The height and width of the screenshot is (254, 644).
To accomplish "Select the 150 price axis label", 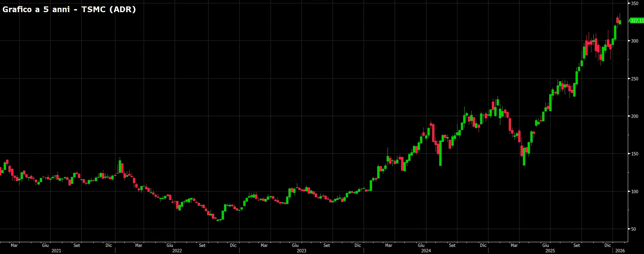I will [x=635, y=154].
